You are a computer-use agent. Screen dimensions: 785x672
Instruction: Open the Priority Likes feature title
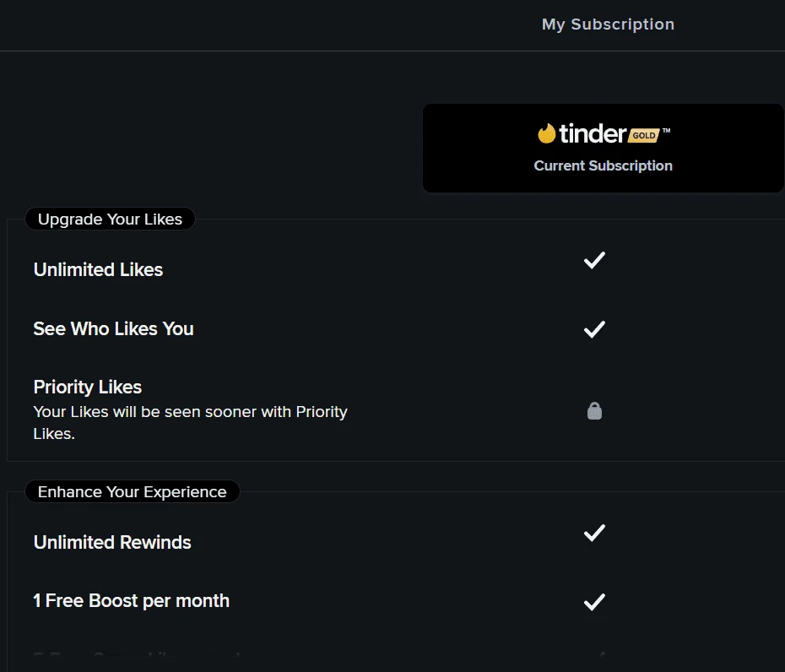[88, 387]
